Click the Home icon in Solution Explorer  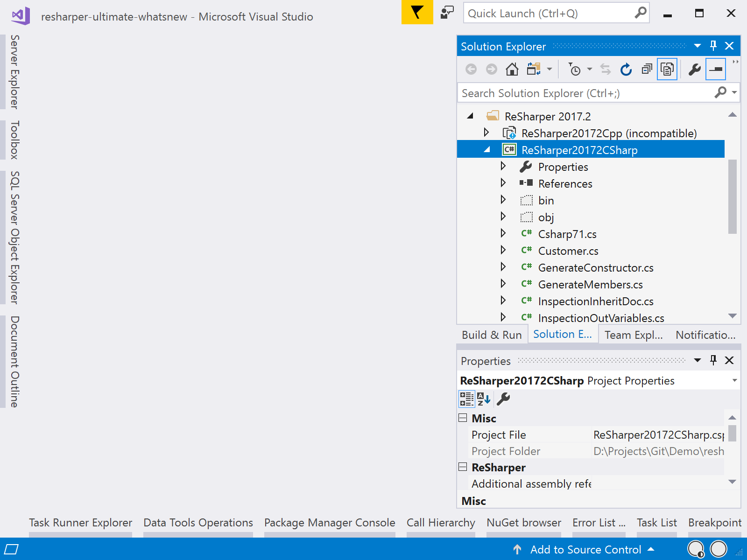point(512,70)
